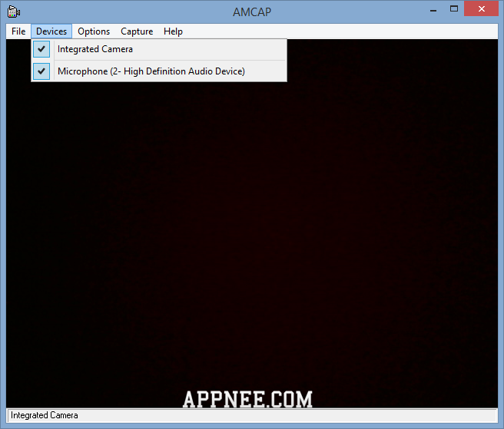Open the Capture menu
The height and width of the screenshot is (429, 504).
pyautogui.click(x=137, y=31)
